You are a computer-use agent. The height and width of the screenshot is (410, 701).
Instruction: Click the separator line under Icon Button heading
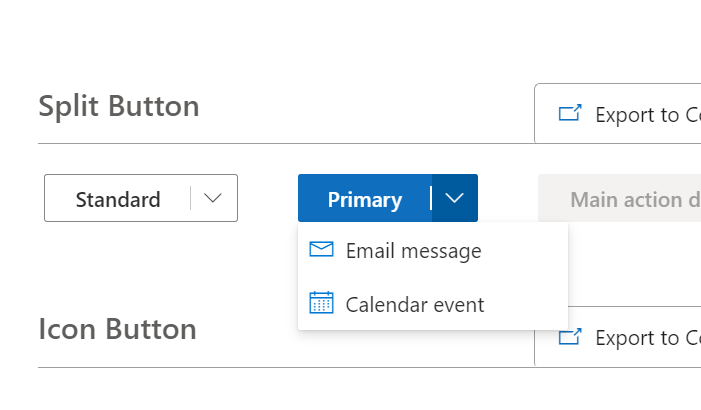tap(286, 368)
